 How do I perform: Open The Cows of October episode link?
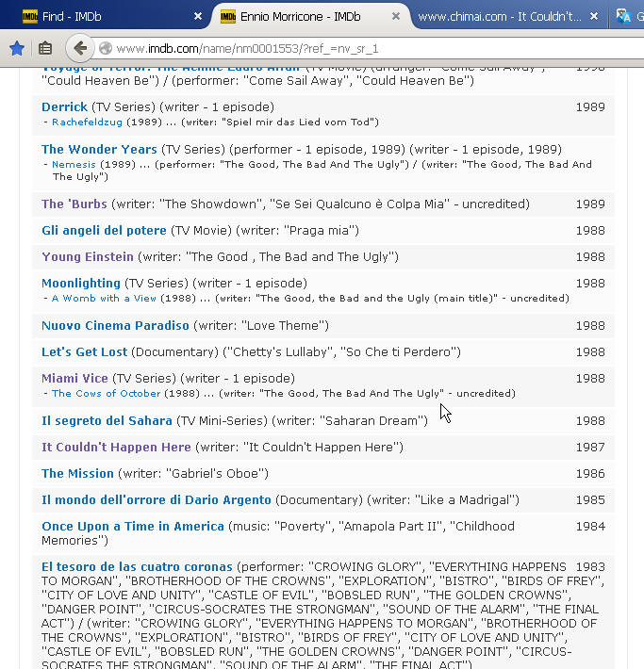coord(107,393)
